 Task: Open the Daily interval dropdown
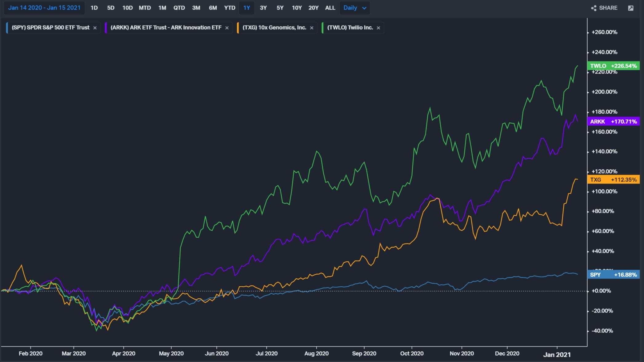(x=355, y=8)
